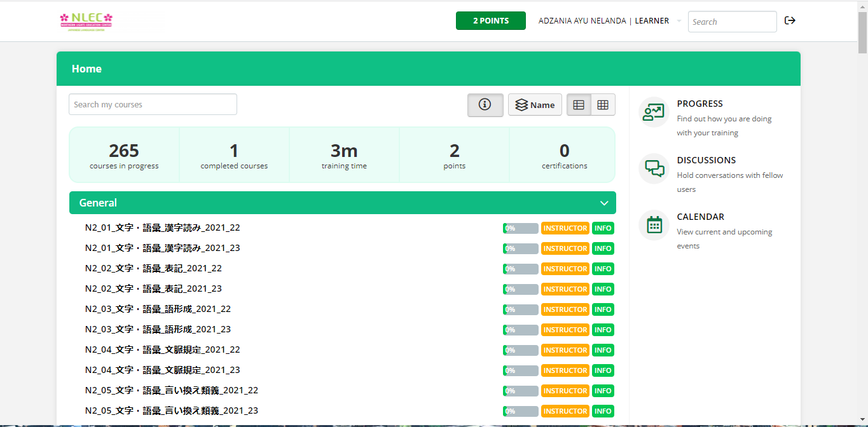Click progress bar of N2_04_文字・語彙_文脈規定_2021_22

(520, 350)
